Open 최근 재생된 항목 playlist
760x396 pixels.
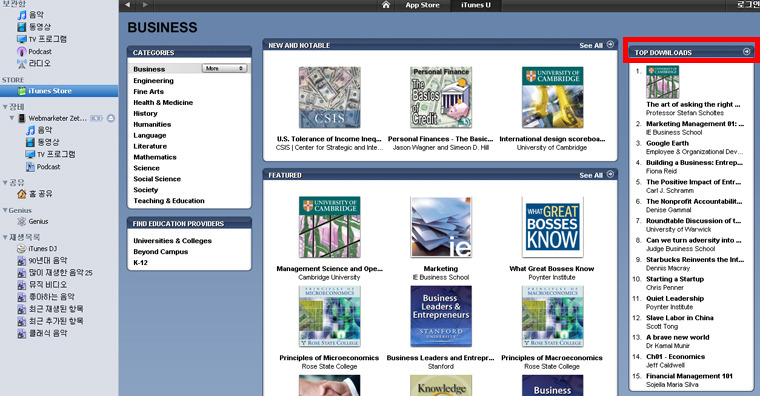50,309
